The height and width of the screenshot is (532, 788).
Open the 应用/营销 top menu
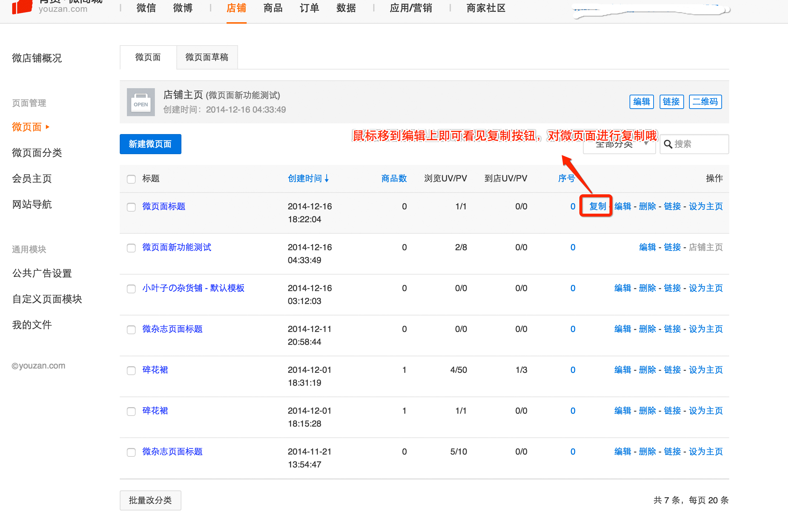point(411,8)
